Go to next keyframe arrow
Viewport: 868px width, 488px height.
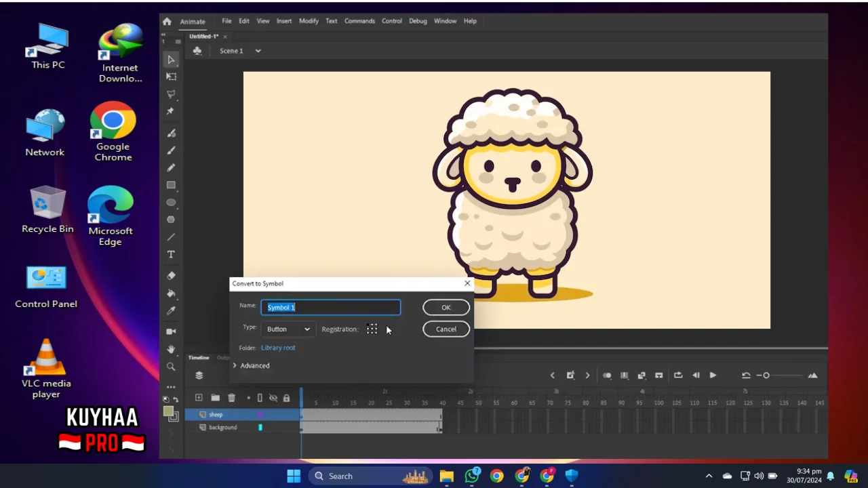pos(587,375)
